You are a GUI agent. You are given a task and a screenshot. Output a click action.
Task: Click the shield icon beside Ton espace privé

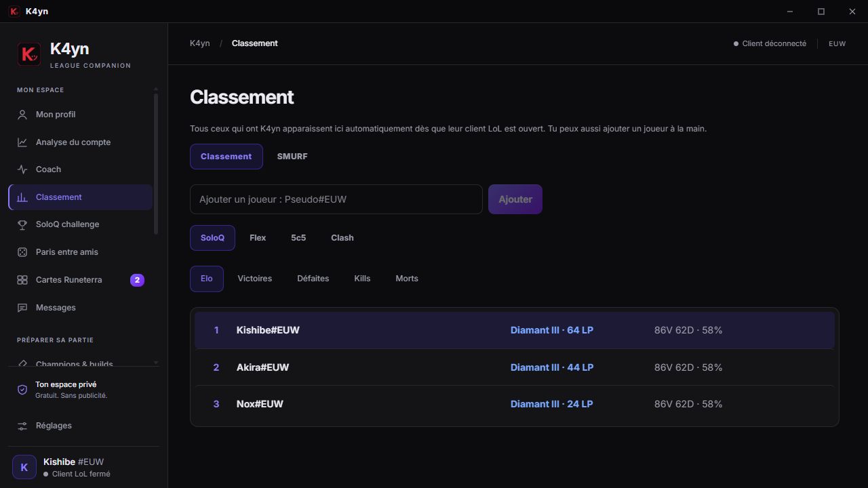pyautogui.click(x=22, y=390)
